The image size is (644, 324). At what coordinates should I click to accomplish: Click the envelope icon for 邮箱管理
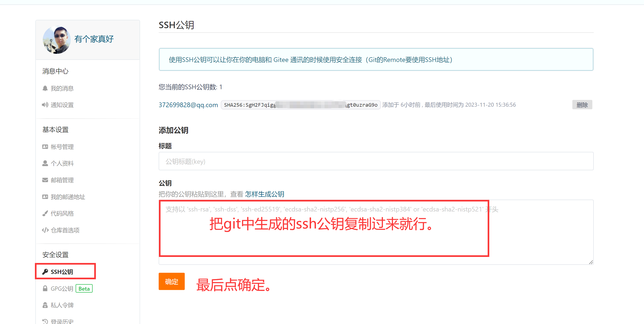(45, 180)
